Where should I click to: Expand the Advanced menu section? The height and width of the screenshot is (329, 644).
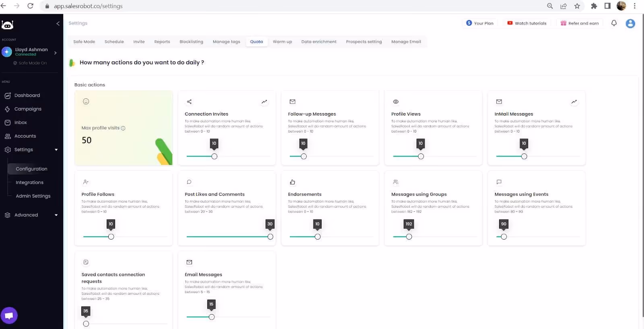(56, 215)
